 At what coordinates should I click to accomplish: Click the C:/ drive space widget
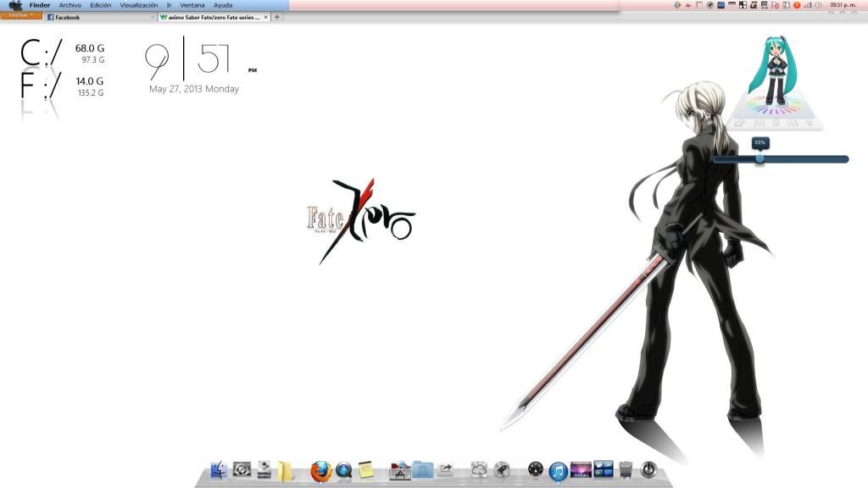[63, 53]
